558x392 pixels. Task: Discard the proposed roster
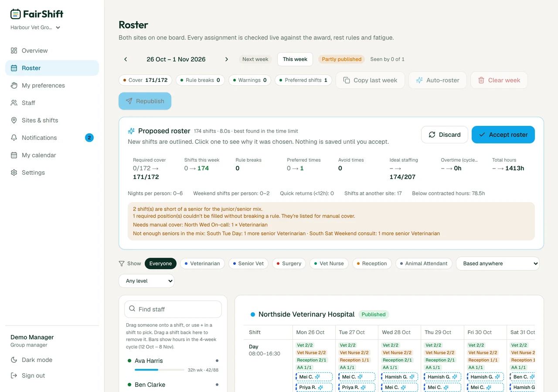coord(445,135)
